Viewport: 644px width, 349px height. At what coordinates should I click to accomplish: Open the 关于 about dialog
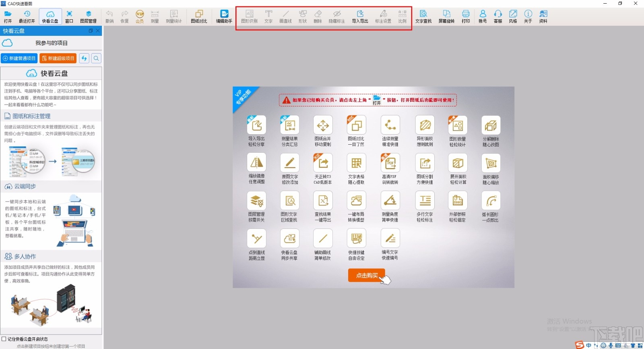(528, 17)
